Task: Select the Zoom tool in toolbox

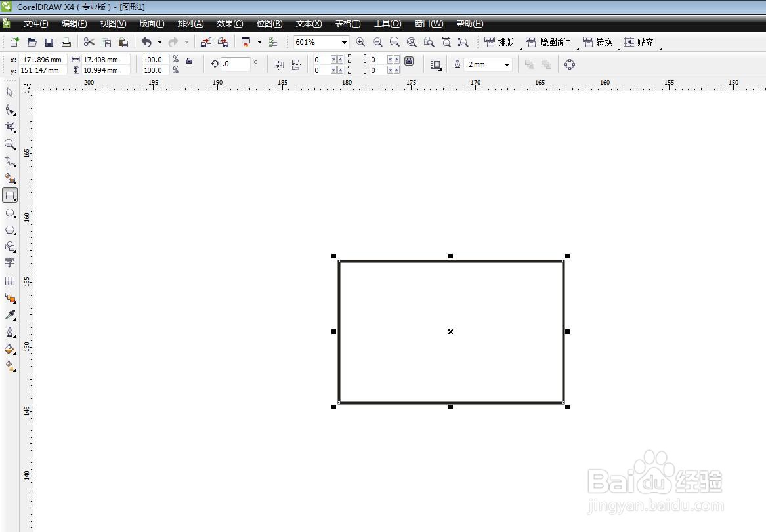Action: pyautogui.click(x=10, y=144)
